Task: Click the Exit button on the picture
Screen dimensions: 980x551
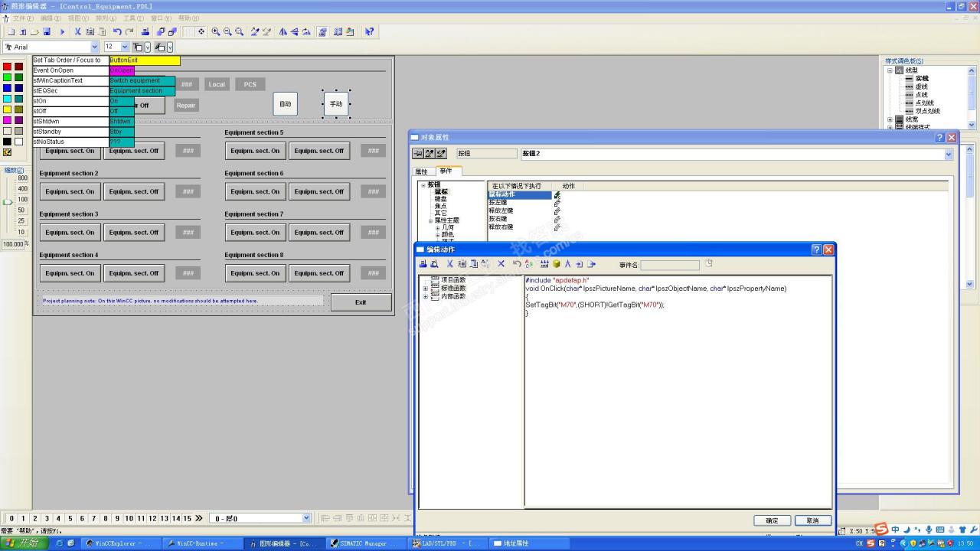Action: tap(361, 302)
